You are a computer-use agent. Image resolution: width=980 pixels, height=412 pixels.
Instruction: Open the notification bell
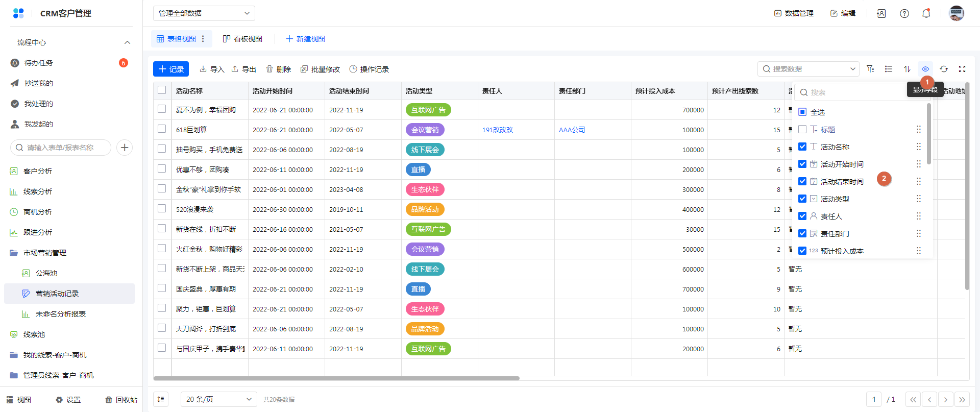(x=926, y=14)
